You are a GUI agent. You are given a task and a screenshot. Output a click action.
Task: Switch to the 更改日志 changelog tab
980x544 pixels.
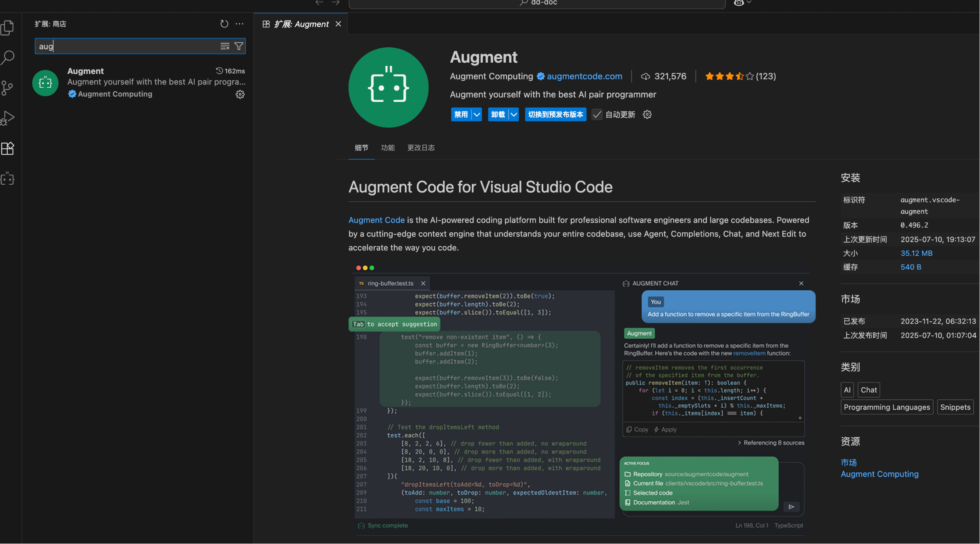421,148
